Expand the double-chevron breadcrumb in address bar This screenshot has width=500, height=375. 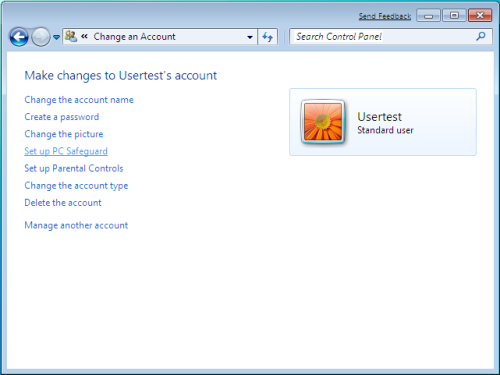click(84, 36)
